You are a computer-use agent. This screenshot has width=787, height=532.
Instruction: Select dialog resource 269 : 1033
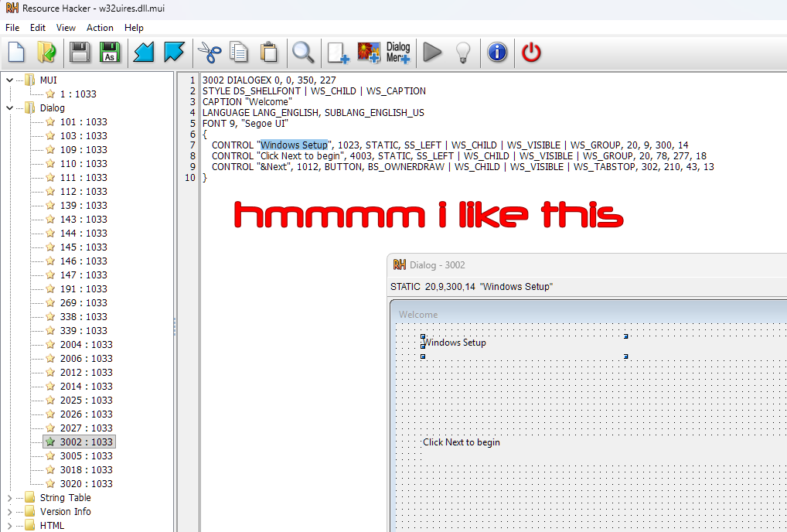[x=83, y=303]
